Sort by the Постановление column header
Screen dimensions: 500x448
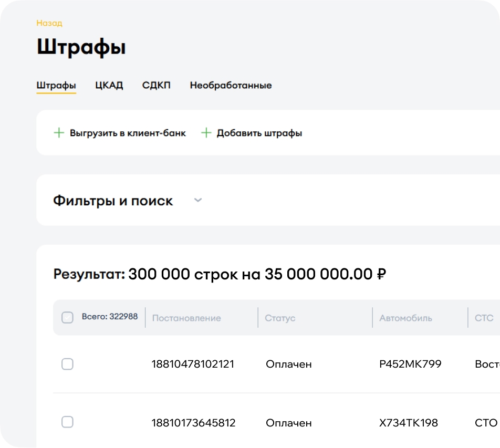[186, 318]
